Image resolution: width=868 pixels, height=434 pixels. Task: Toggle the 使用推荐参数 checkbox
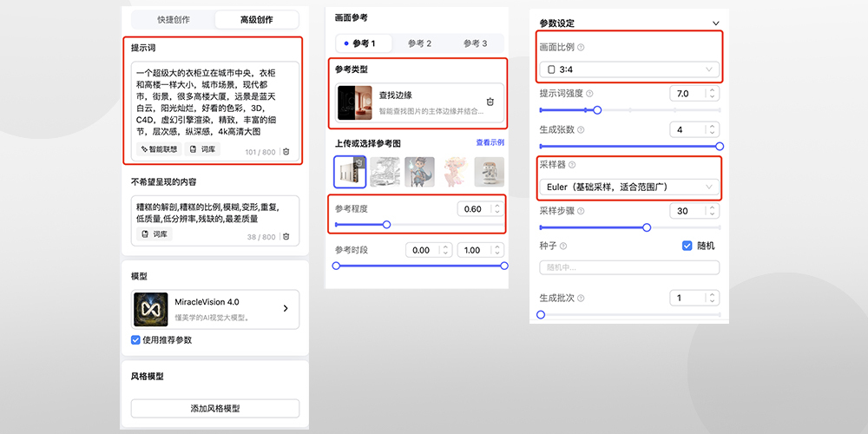[135, 340]
